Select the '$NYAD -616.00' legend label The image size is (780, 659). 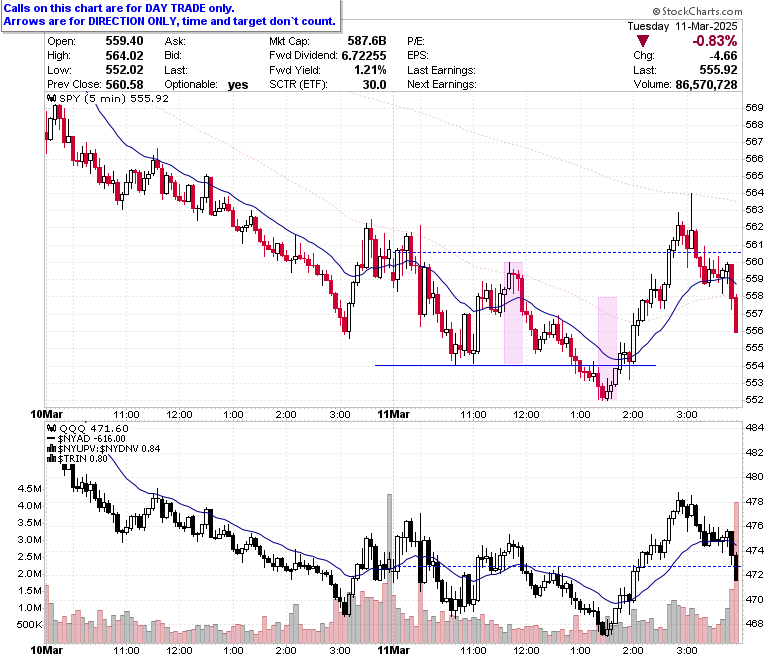92,439
